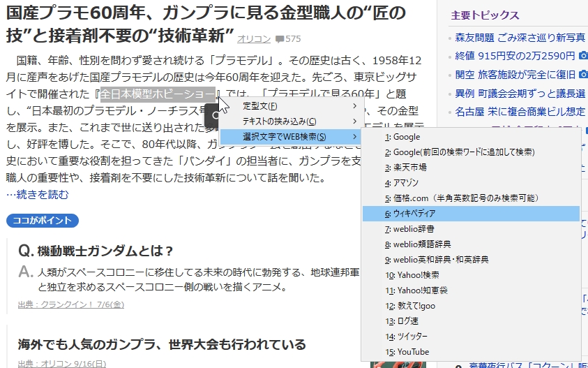Open topic 名古屋 栄に複合商業ビル想定
The image size is (588, 368).
tap(520, 112)
